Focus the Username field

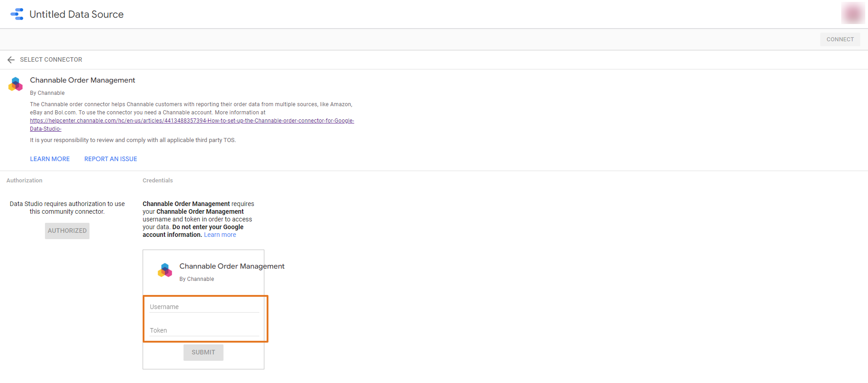[204, 307]
